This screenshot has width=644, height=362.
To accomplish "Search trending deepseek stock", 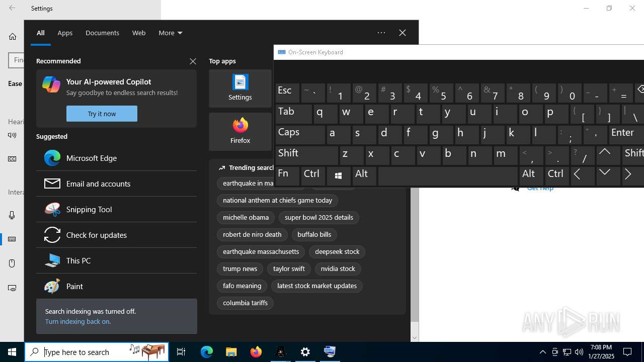I will [337, 252].
